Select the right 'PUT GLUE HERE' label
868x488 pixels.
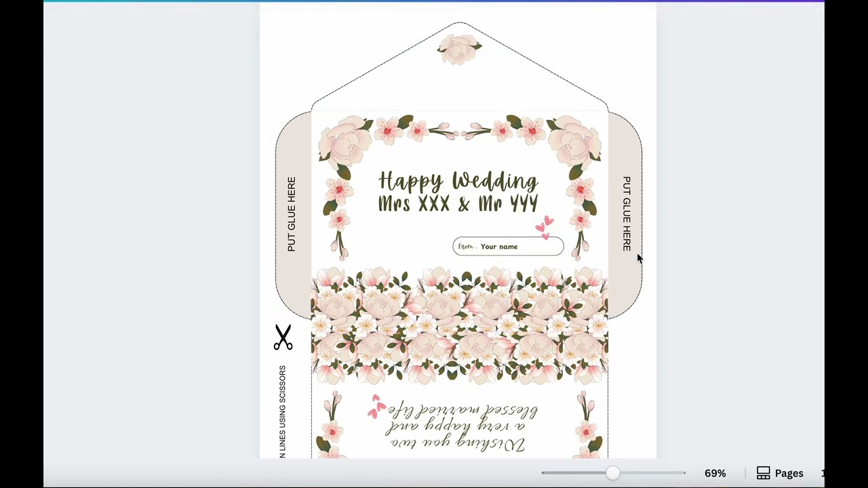[x=627, y=213]
